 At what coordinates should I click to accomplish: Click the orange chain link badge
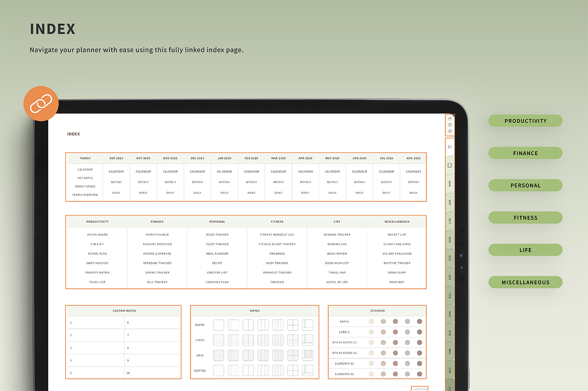(41, 104)
